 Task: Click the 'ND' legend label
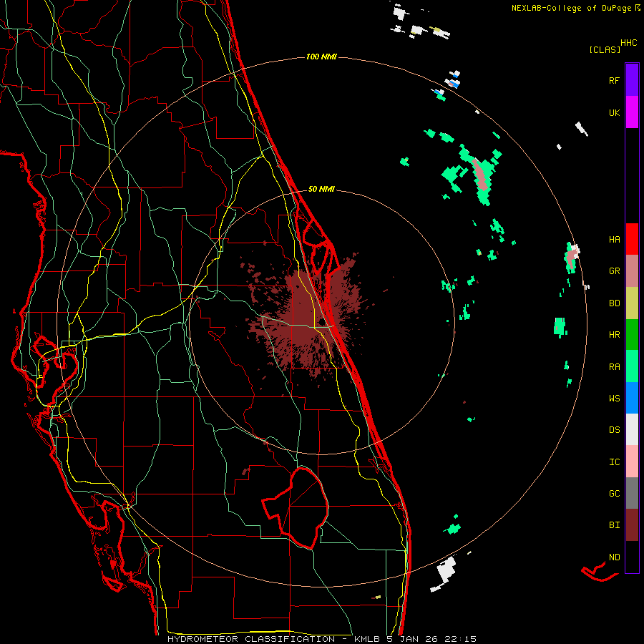[x=614, y=557]
